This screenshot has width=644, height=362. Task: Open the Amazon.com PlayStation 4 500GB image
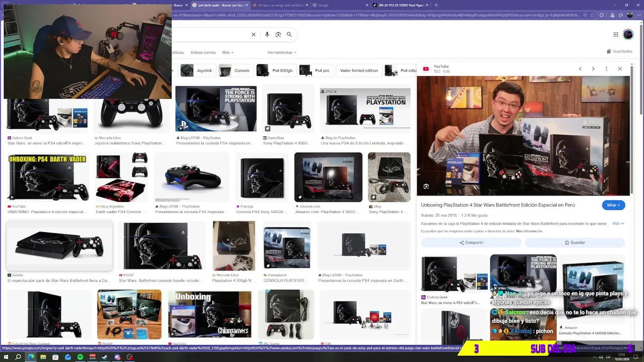pyautogui.click(x=328, y=176)
